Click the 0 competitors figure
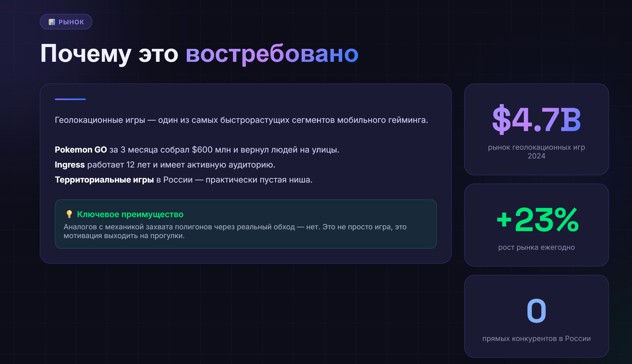Screen dimensions: 632x364 click(536, 311)
